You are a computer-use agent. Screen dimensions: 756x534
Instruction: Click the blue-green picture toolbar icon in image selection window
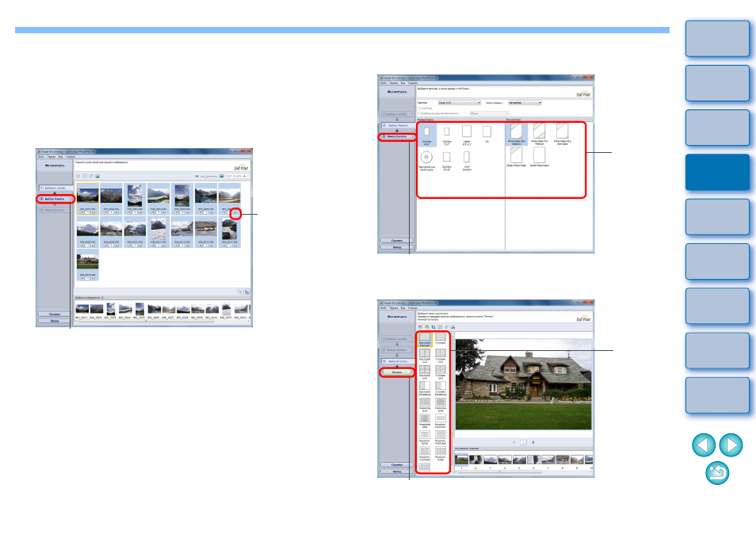click(x=97, y=177)
